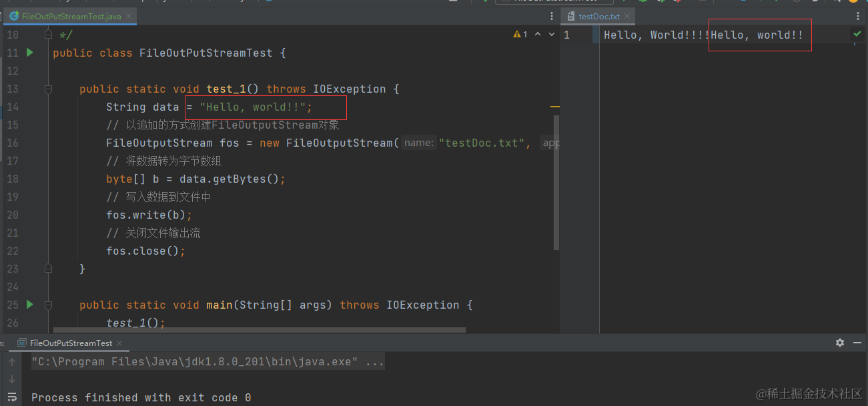Click the 'name:' parameter hint on line 16
This screenshot has height=406, width=868.
pos(419,143)
